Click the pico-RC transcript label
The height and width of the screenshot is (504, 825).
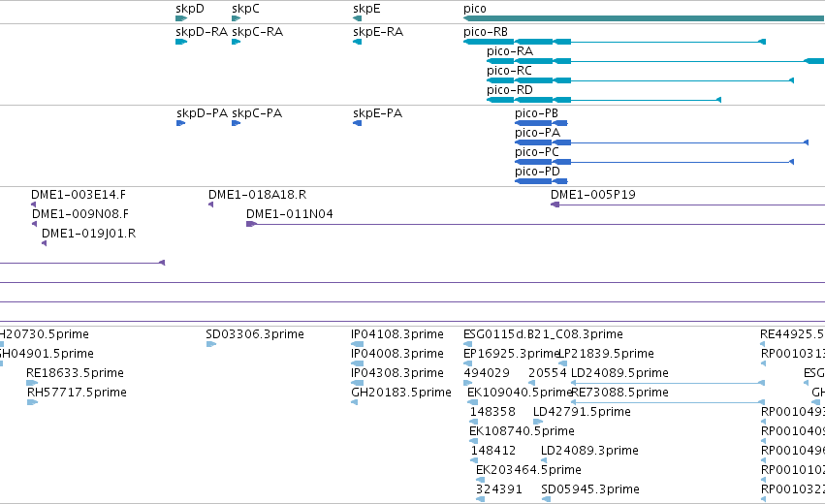(x=509, y=71)
